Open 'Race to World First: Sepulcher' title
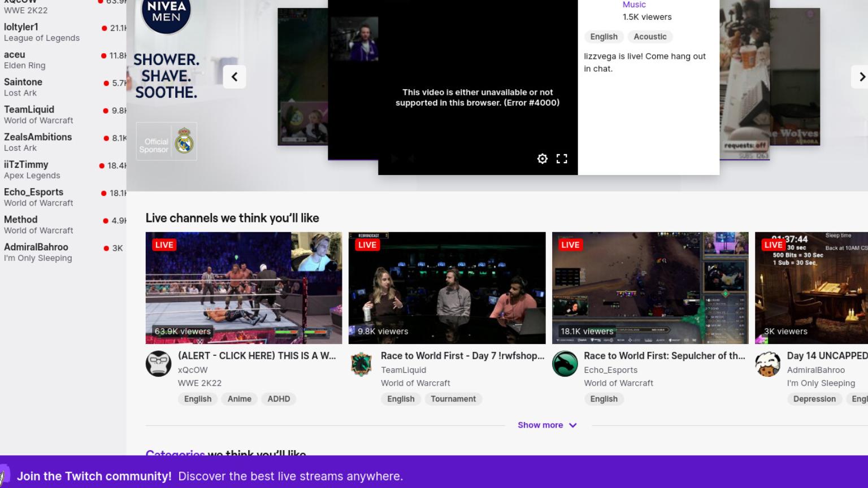The image size is (868, 488). (x=665, y=356)
